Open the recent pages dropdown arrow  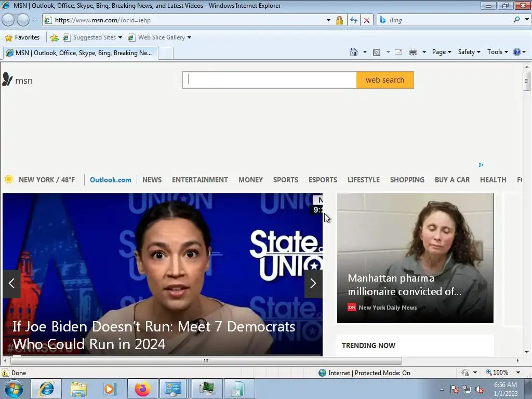click(x=35, y=20)
